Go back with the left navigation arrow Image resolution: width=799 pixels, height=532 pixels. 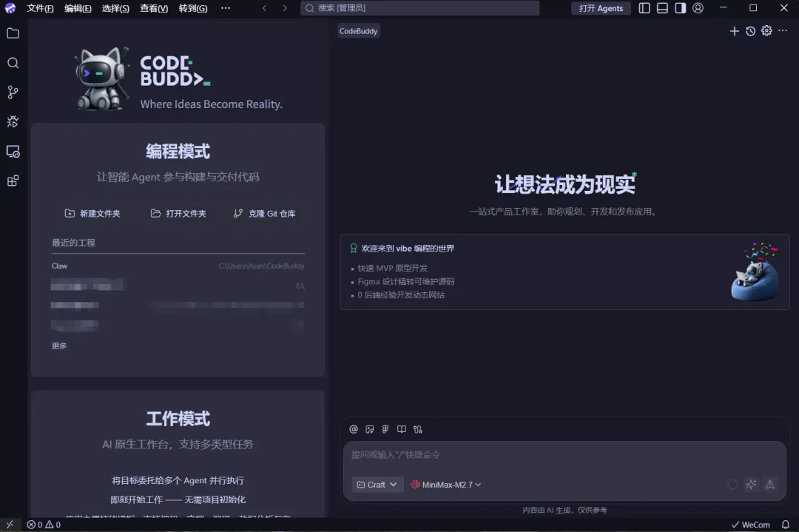pyautogui.click(x=264, y=8)
